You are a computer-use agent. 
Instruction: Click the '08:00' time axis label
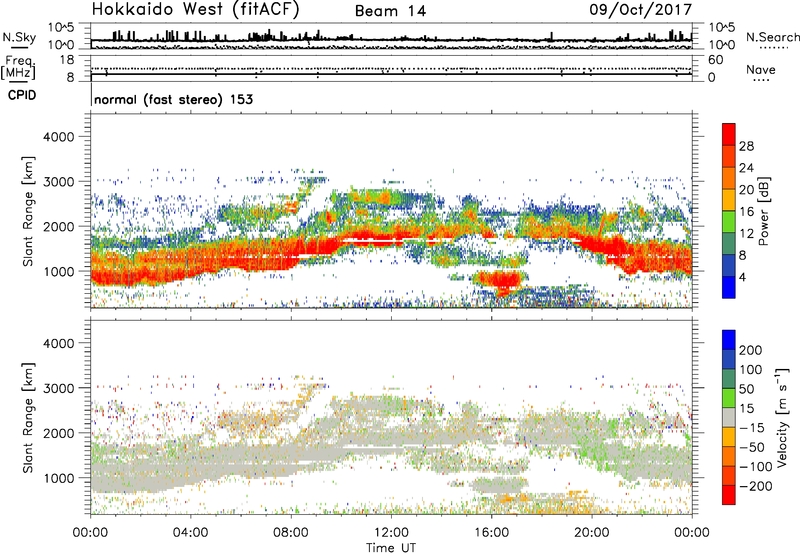(x=291, y=533)
